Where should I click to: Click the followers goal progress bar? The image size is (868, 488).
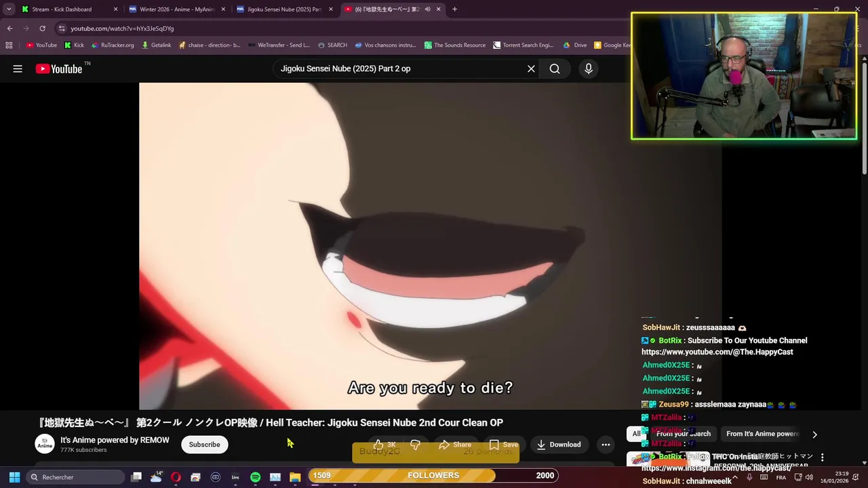coord(434,475)
